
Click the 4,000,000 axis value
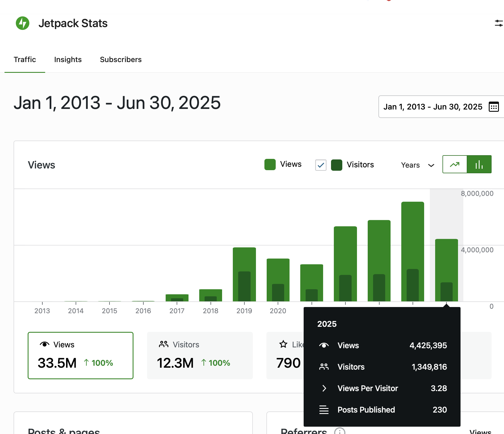477,250
